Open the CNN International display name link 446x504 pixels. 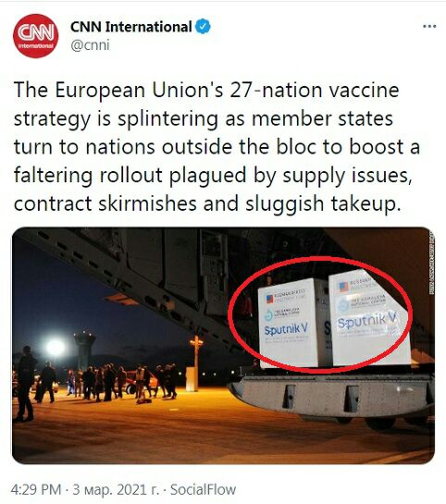(x=131, y=27)
